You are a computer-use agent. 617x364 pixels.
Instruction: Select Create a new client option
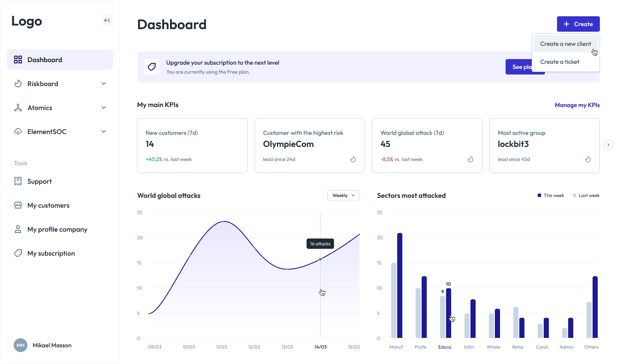point(565,44)
